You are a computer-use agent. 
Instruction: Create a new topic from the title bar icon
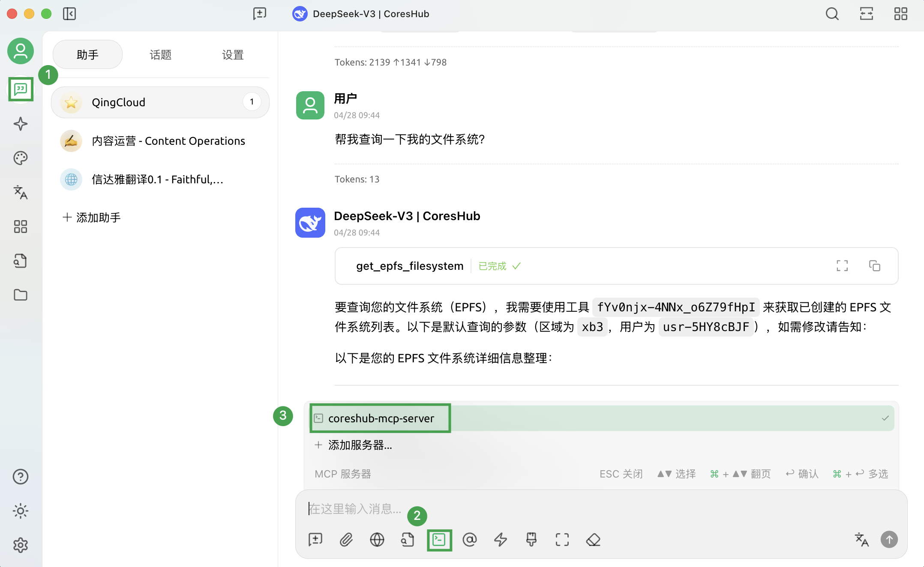pos(260,14)
